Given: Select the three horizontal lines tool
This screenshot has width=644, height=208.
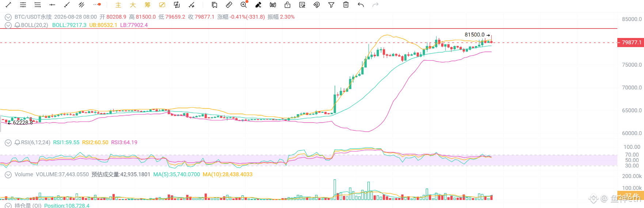Looking at the screenshot, I should click(x=38, y=5).
